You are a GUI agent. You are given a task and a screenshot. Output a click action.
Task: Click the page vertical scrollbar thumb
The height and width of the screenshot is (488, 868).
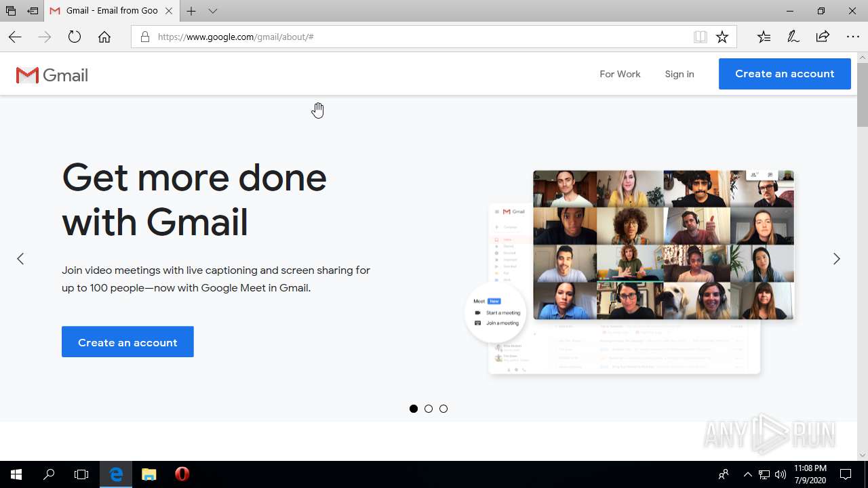coord(863,94)
